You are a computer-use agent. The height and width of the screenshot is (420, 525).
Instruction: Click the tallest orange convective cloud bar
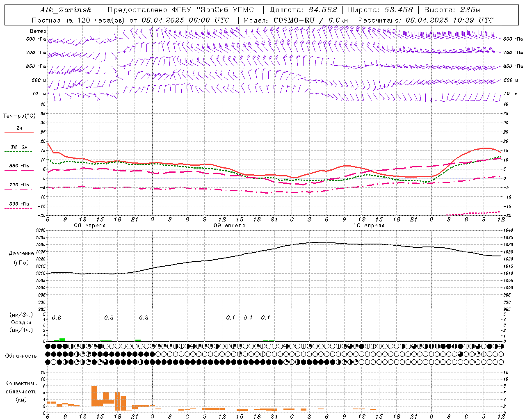94,396
